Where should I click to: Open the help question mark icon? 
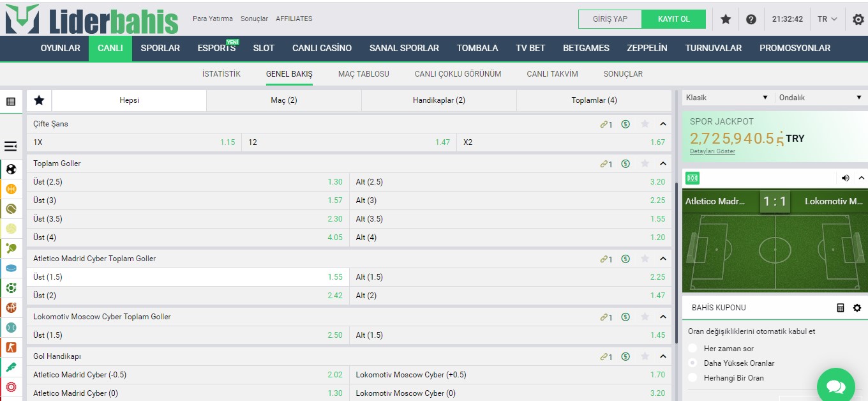click(x=751, y=19)
